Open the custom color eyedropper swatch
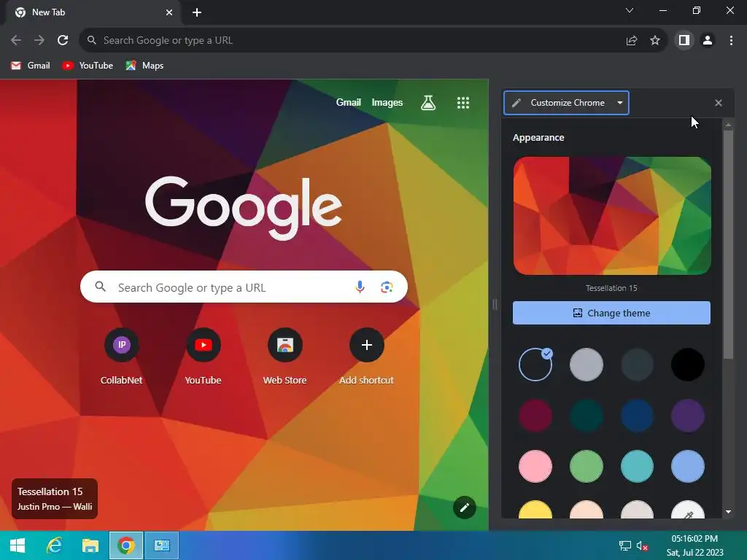 click(687, 510)
